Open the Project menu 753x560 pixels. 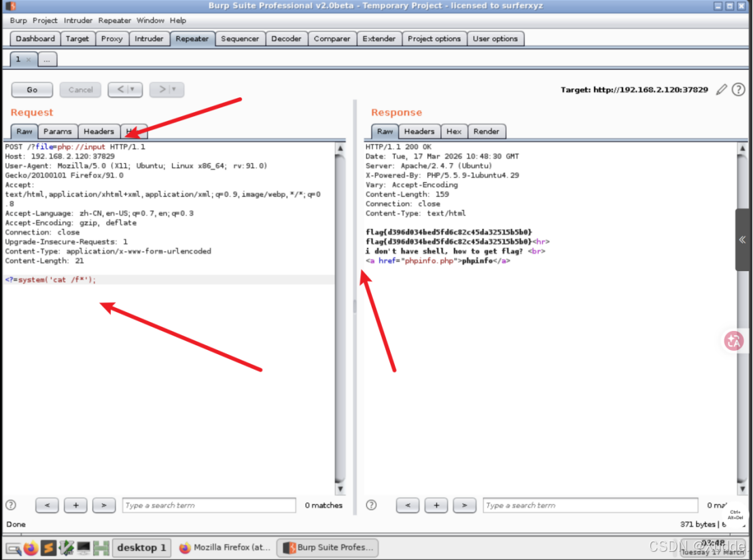[45, 20]
